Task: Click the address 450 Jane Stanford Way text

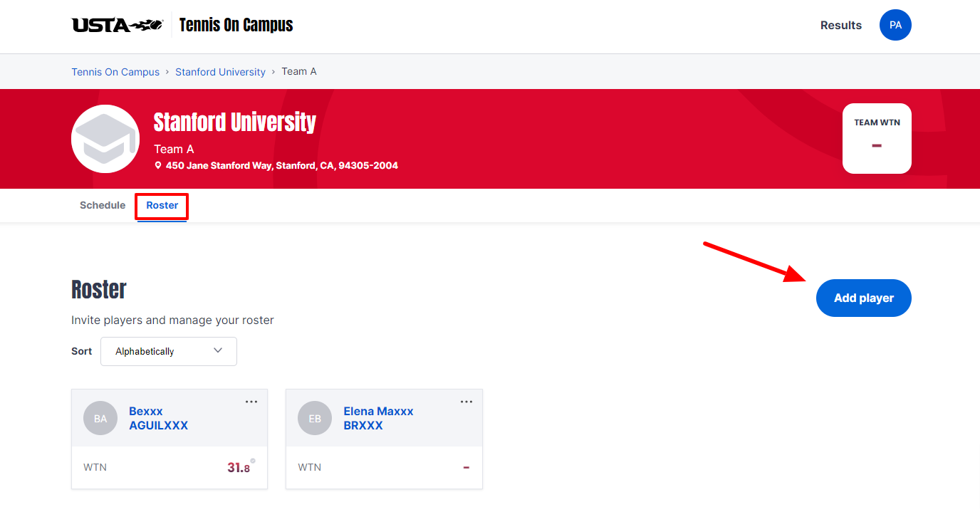Action: (x=282, y=165)
